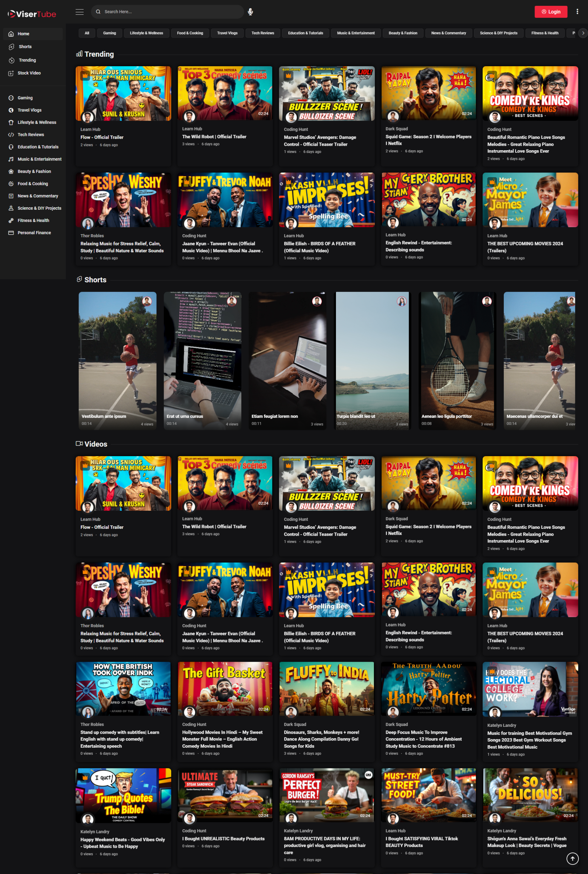
Task: Select the Food & Cooking filter chip
Action: [x=190, y=33]
